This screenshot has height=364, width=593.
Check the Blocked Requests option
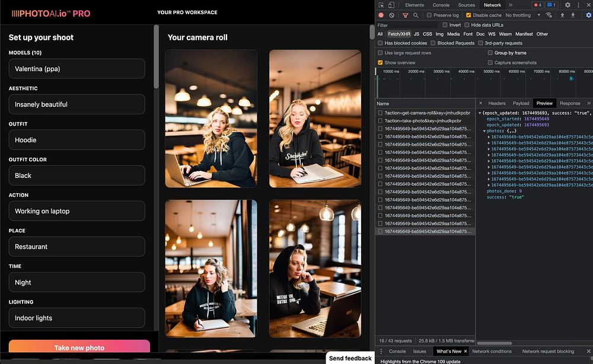(x=433, y=43)
